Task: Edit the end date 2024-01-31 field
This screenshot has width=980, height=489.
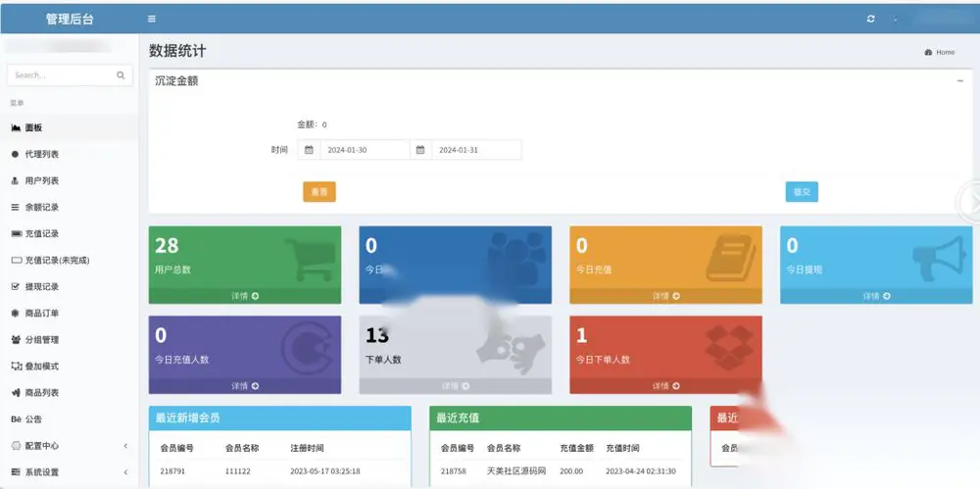Action: coord(477,150)
